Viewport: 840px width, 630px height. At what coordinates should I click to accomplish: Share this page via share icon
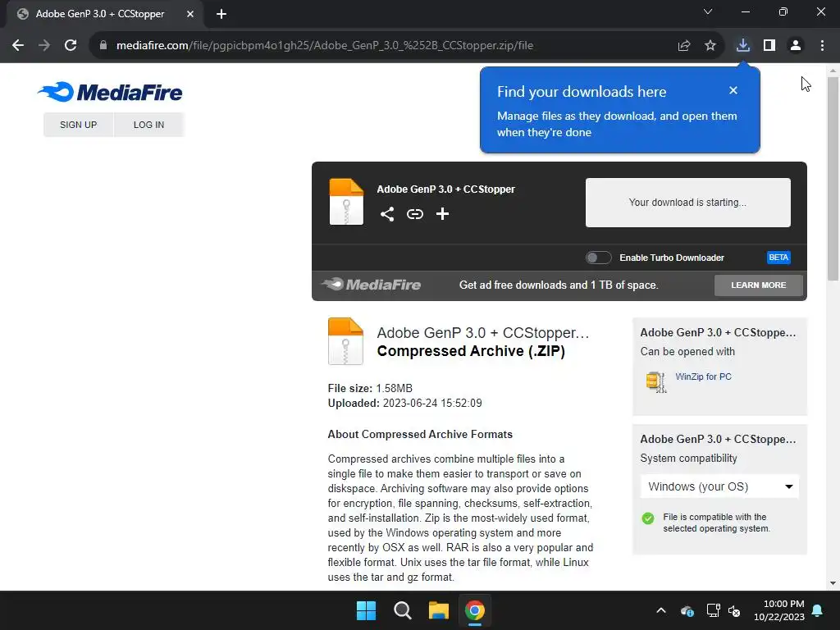click(684, 46)
